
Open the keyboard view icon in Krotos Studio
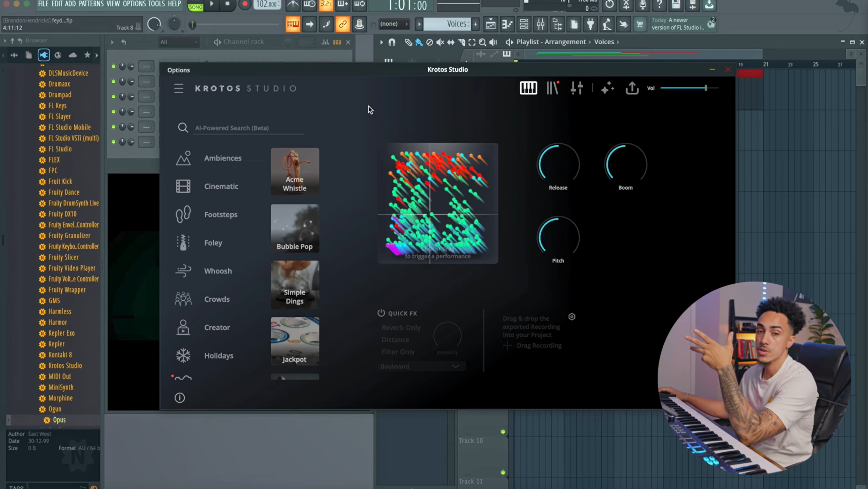[528, 88]
